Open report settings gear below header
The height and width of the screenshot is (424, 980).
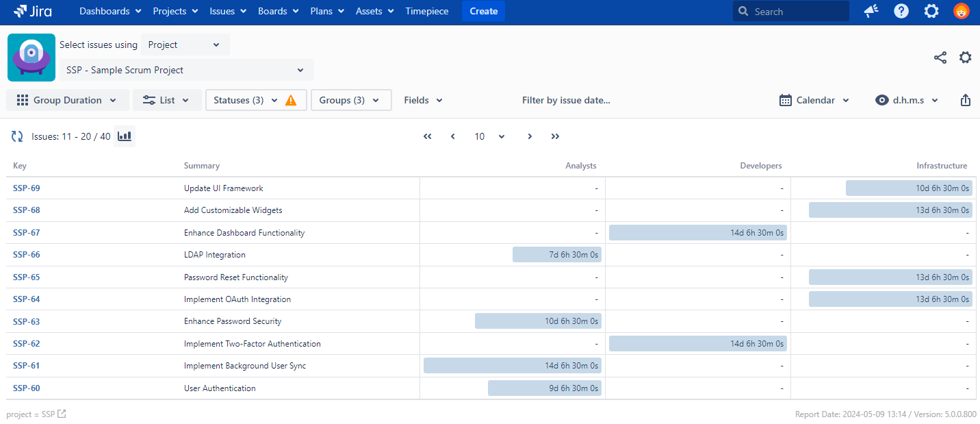965,58
